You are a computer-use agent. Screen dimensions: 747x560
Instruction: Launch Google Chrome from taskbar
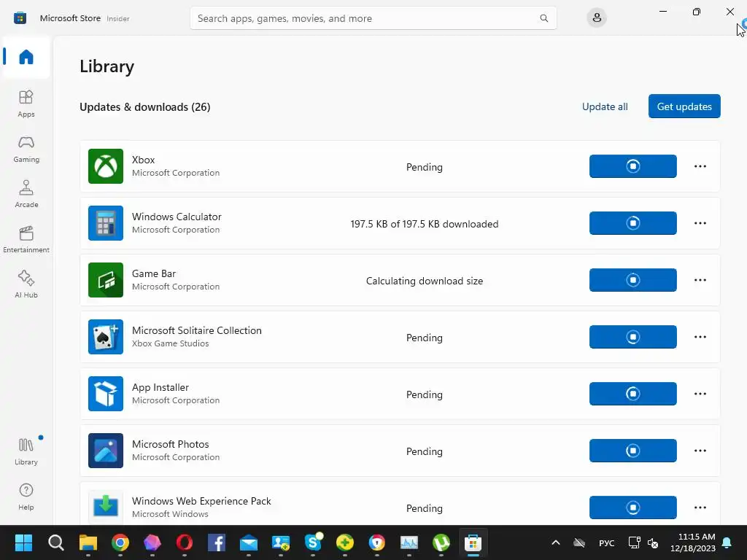[120, 542]
